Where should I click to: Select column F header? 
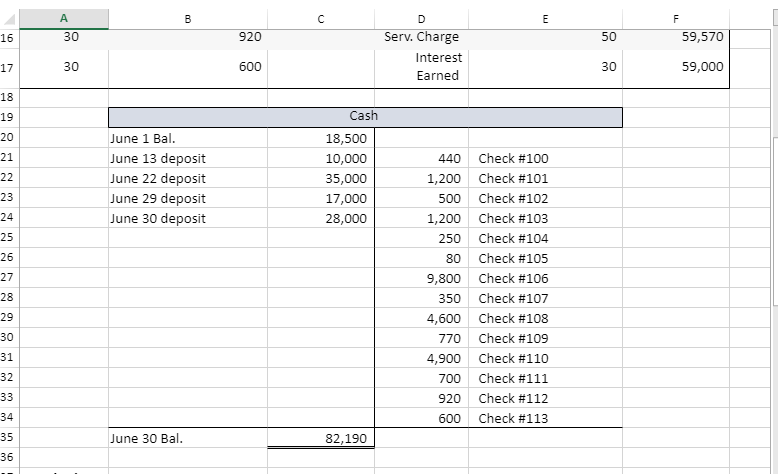click(676, 19)
